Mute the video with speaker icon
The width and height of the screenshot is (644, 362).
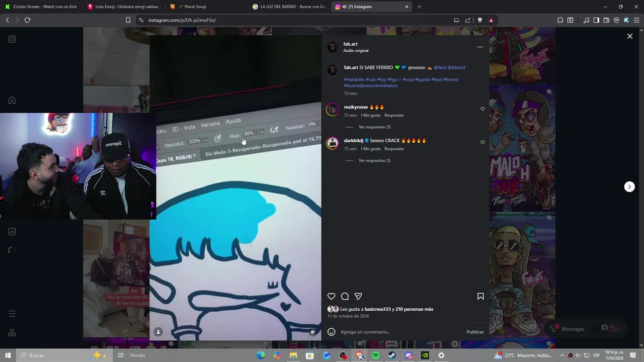coord(312,332)
